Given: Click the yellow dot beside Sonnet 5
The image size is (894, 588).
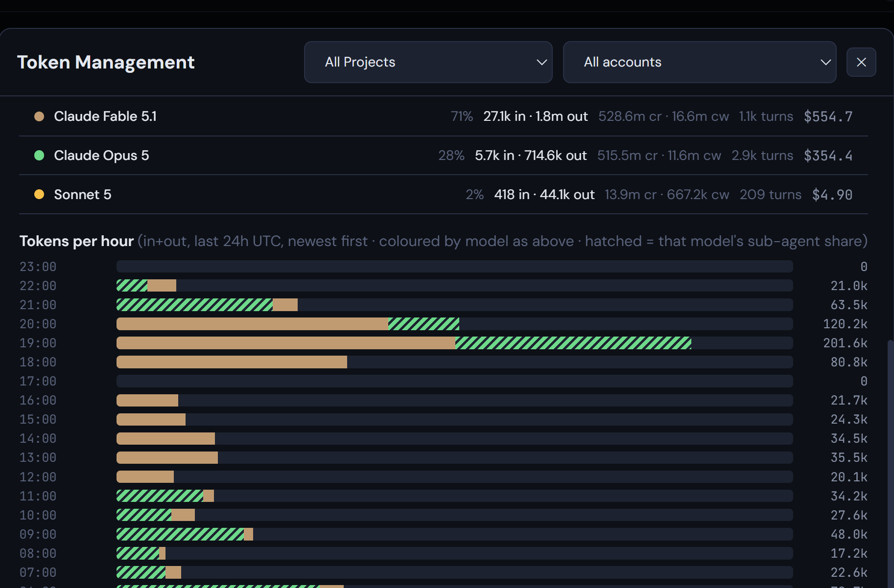Looking at the screenshot, I should point(39,195).
